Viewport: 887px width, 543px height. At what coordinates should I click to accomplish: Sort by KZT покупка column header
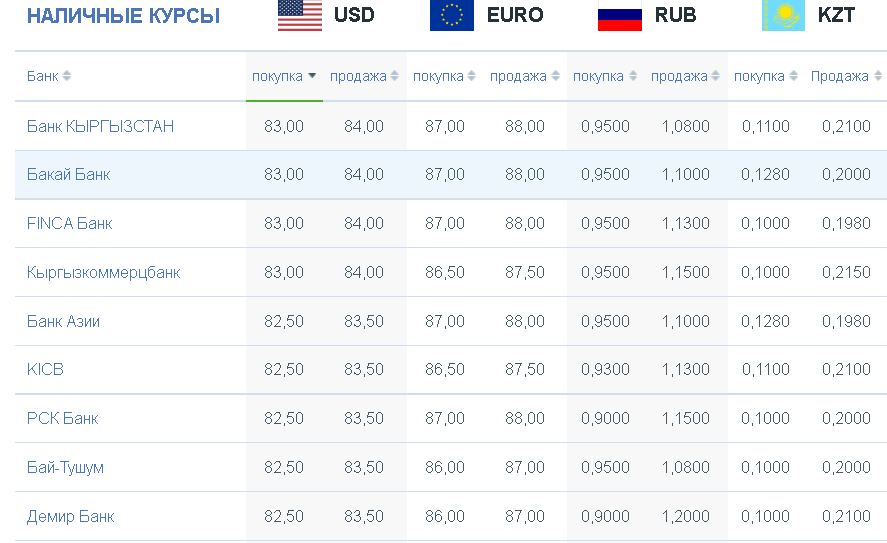[x=765, y=76]
